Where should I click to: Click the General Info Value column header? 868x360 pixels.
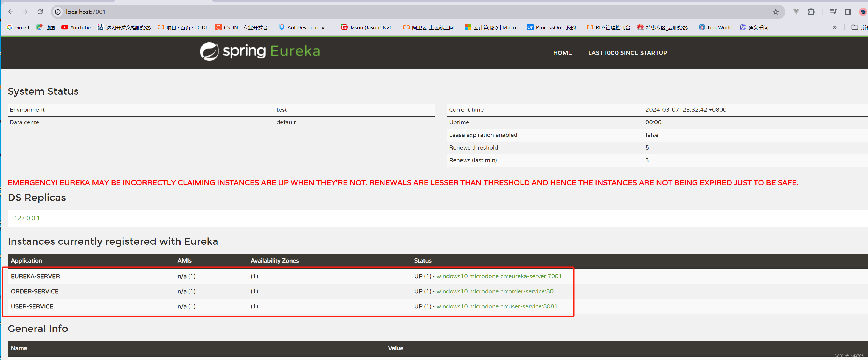point(395,348)
